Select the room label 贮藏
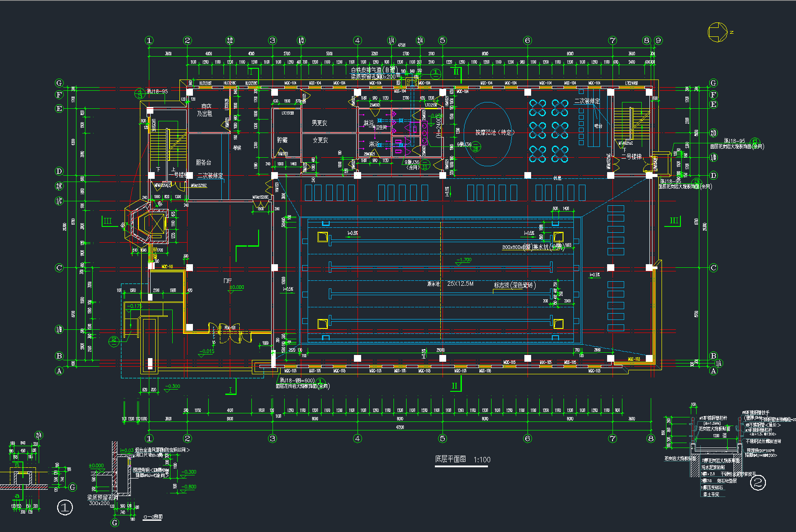The image size is (796, 532). (282, 140)
